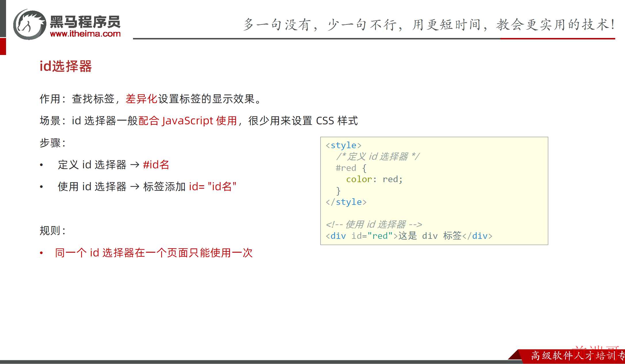
Task: Click the red text #id名
Action: click(156, 165)
